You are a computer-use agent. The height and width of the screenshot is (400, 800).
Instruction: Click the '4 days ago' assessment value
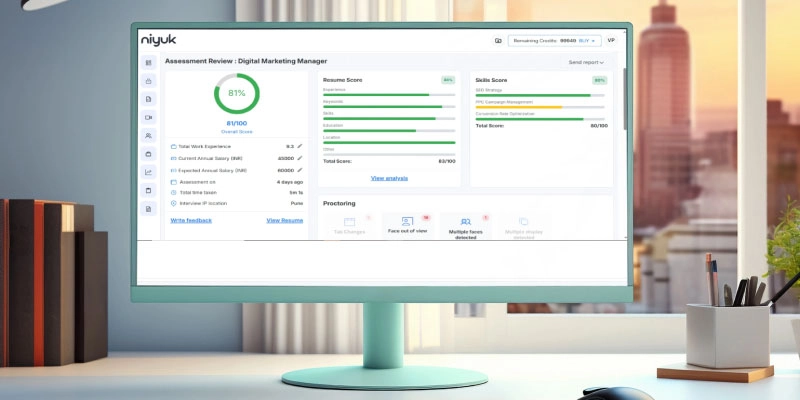point(290,182)
